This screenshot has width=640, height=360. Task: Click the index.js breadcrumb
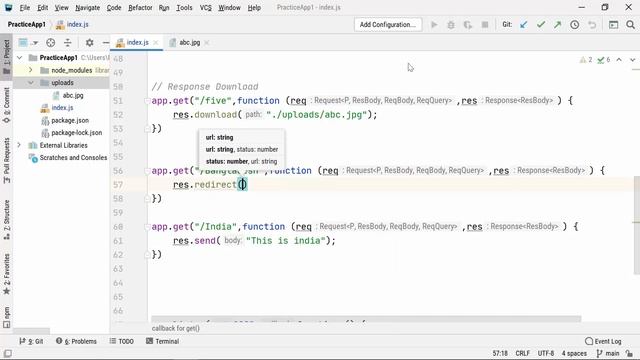72,24
